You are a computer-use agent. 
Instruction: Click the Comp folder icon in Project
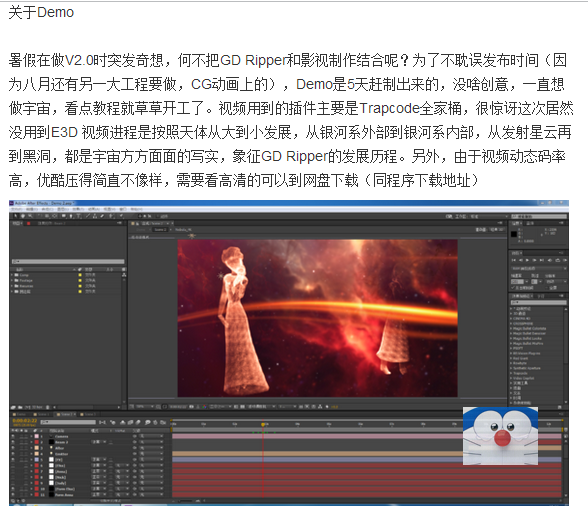16,275
